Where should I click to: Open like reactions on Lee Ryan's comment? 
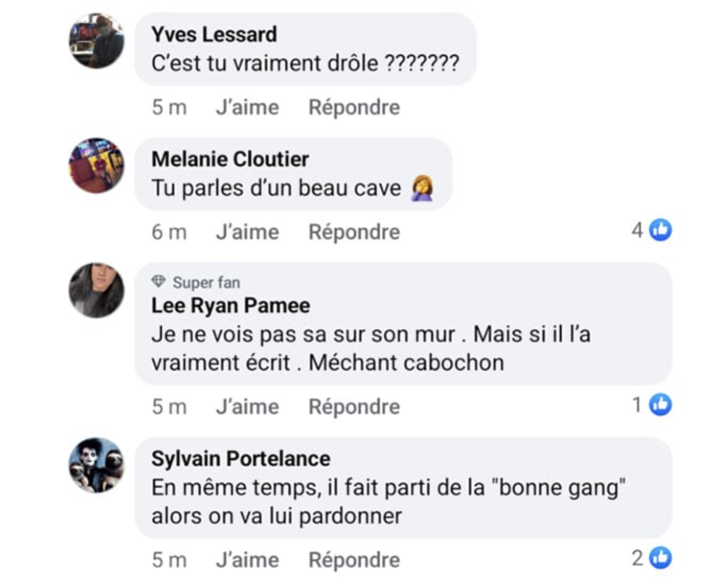click(x=660, y=405)
